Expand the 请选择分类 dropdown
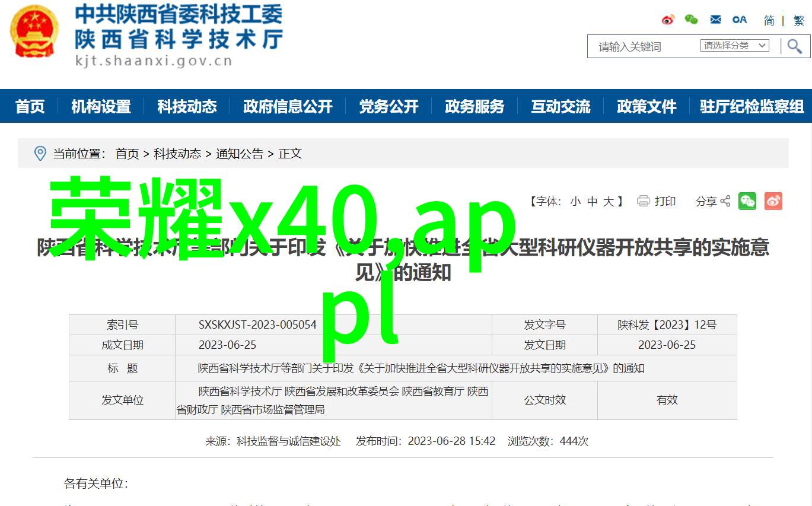The image size is (812, 506). [735, 46]
